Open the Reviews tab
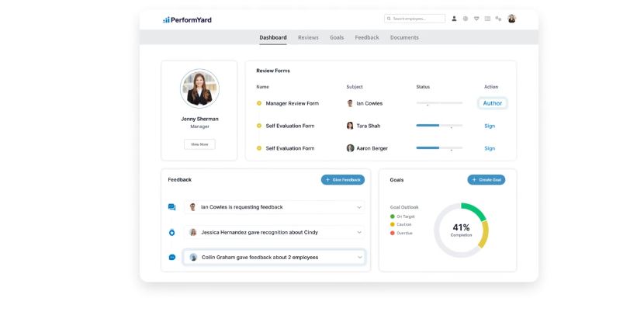The width and height of the screenshot is (644, 336). (x=308, y=37)
